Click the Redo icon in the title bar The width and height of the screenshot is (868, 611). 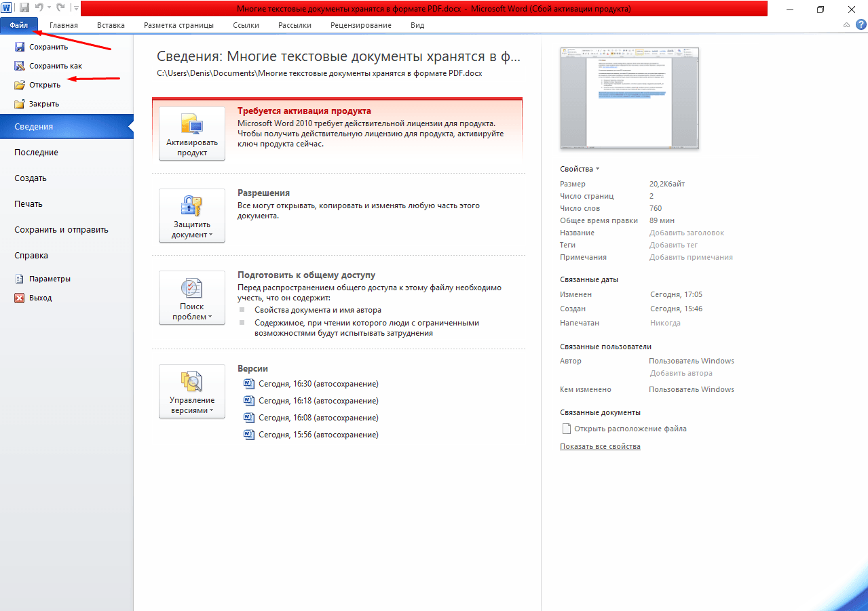click(60, 9)
